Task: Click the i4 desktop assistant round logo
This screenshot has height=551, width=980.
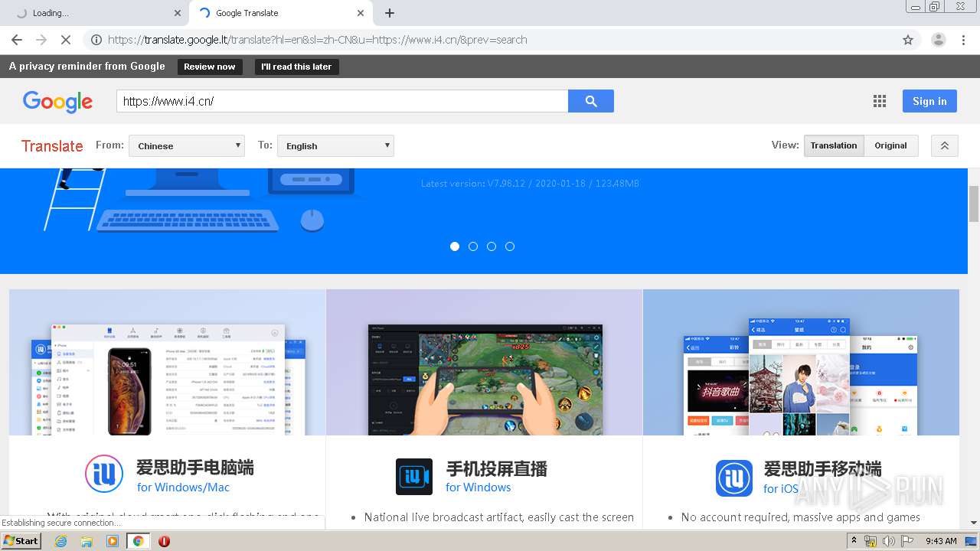Action: pyautogui.click(x=104, y=475)
